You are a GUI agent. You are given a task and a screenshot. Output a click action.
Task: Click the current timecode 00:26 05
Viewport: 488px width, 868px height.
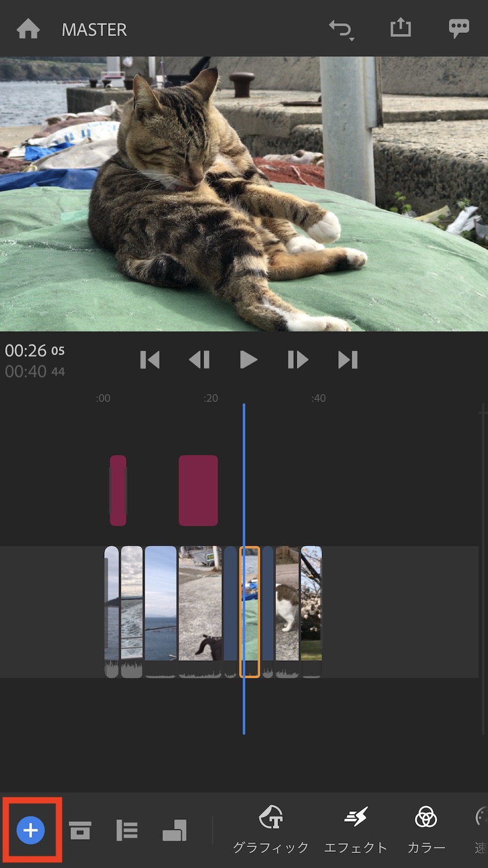click(x=35, y=351)
